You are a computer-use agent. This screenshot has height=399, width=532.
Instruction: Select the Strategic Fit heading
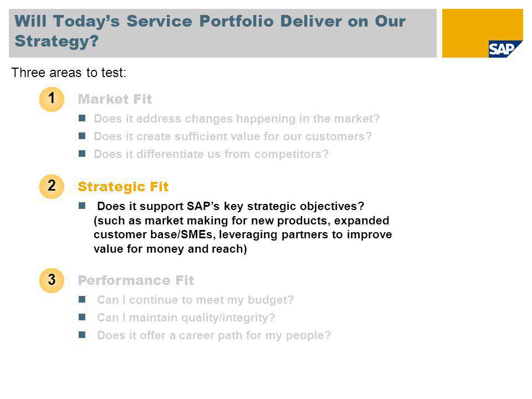(x=123, y=187)
